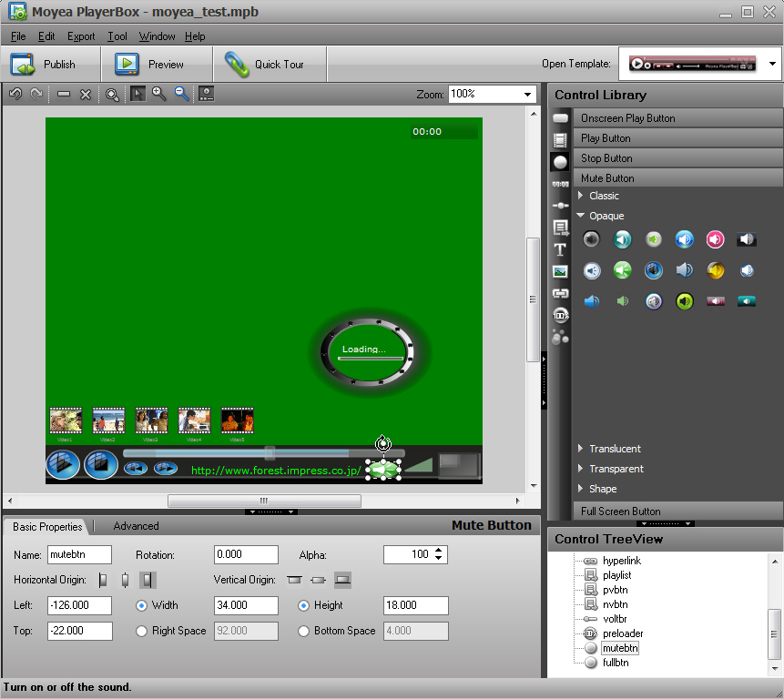Viewport: 784px width, 699px height.
Task: Activate the Zoom In magnifier tool
Action: coord(159,94)
